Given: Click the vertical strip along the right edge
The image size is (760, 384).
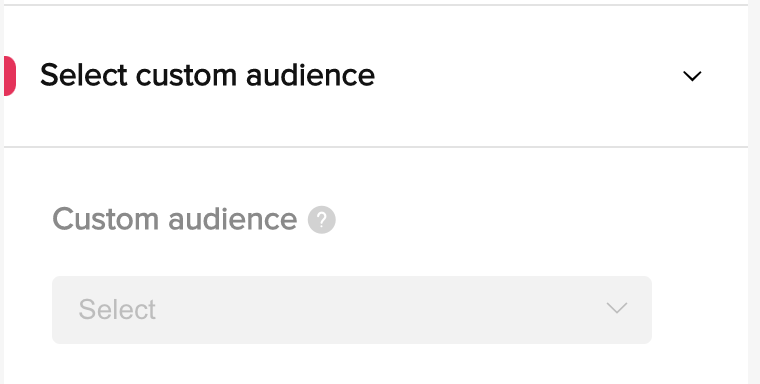Looking at the screenshot, I should pos(754,192).
